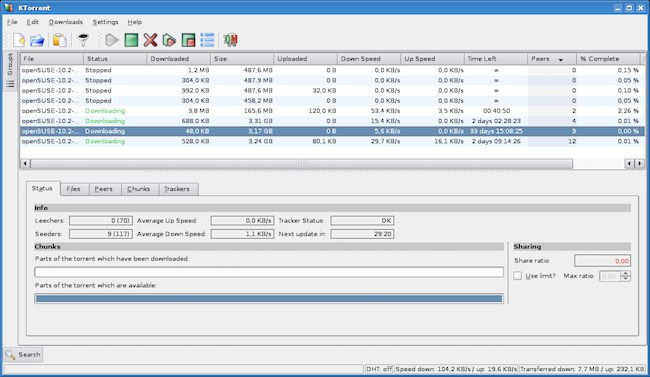Select the Status tab

click(42, 188)
